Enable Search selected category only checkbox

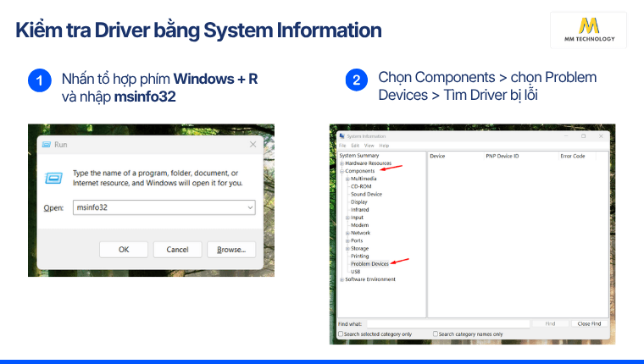[x=341, y=334]
